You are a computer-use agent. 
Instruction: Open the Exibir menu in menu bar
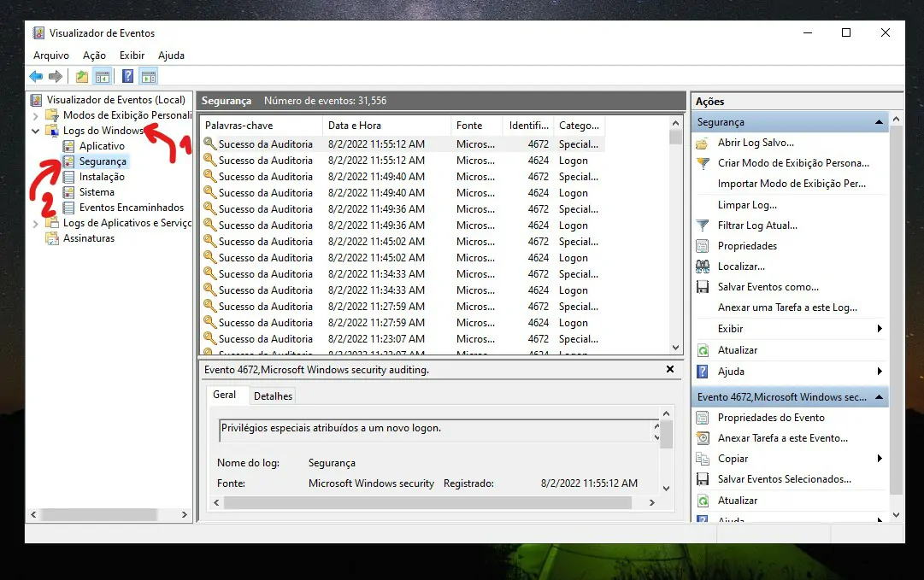tap(132, 56)
